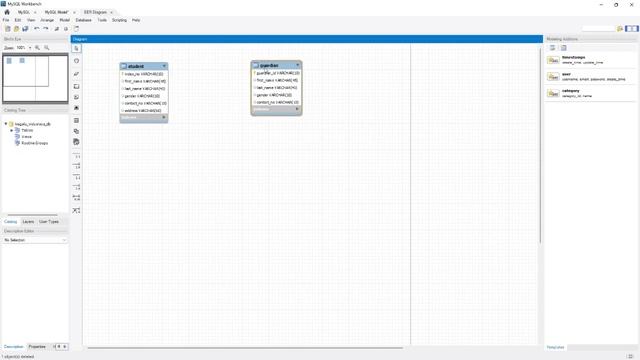Click first icon in Modeling Additions toolbar

coord(553,48)
